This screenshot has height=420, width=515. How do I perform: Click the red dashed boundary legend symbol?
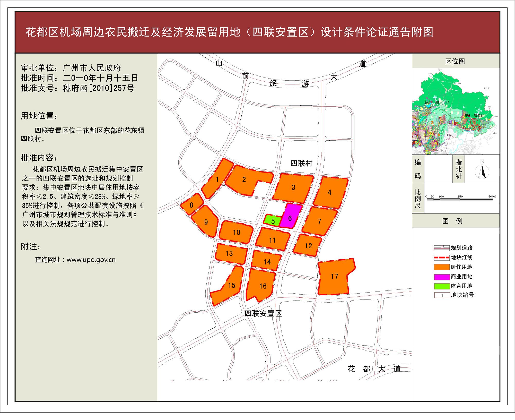pyautogui.click(x=441, y=258)
